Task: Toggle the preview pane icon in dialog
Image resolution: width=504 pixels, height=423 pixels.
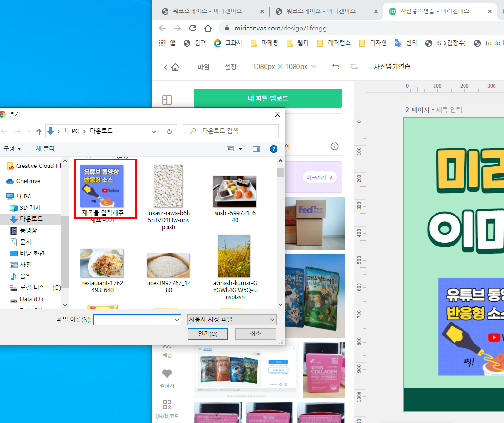Action: (x=257, y=149)
